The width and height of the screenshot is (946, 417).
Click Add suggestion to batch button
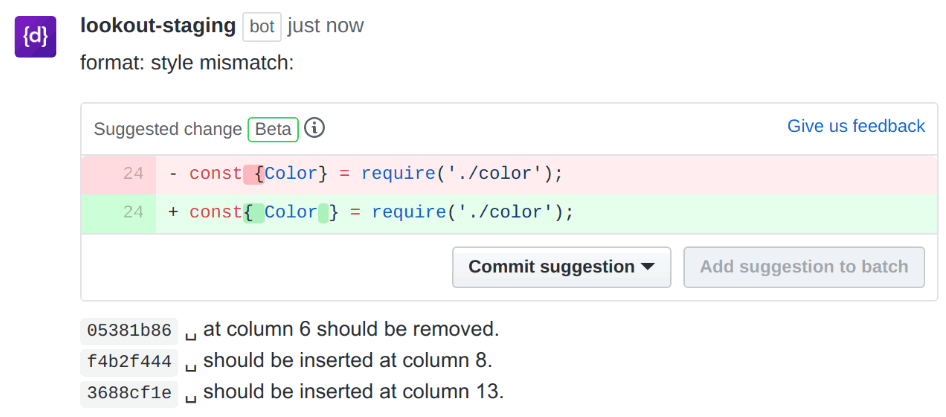tap(804, 267)
